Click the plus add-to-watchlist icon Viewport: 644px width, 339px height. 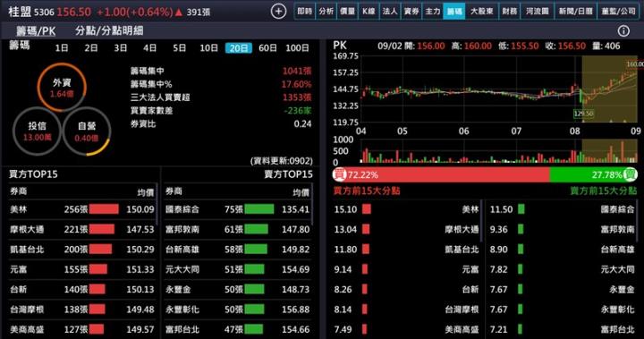pyautogui.click(x=278, y=12)
